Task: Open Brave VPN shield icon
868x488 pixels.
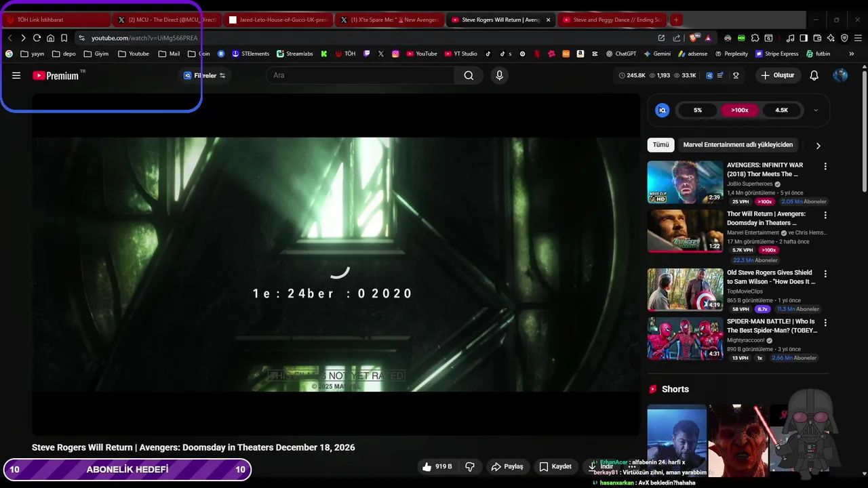Action: coord(844,38)
